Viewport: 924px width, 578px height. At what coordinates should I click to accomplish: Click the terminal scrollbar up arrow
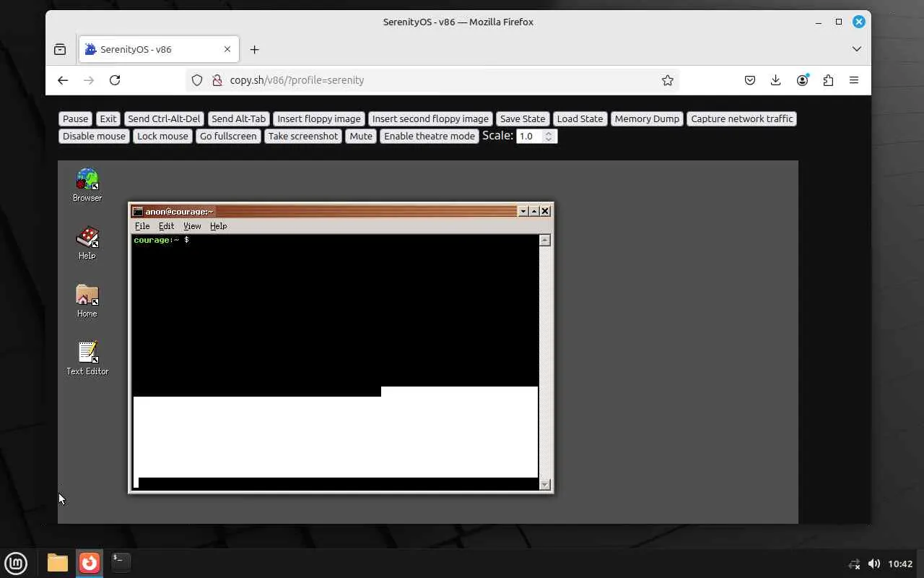tap(545, 241)
